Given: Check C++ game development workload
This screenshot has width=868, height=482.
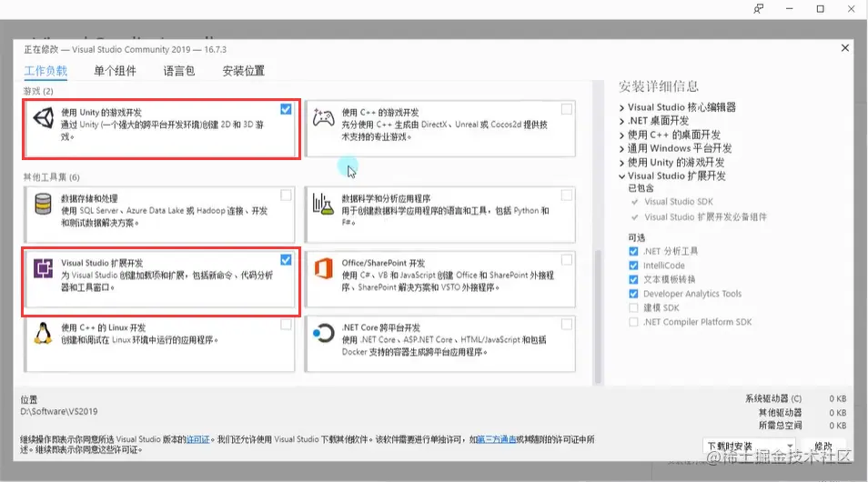Looking at the screenshot, I should click(x=566, y=109).
